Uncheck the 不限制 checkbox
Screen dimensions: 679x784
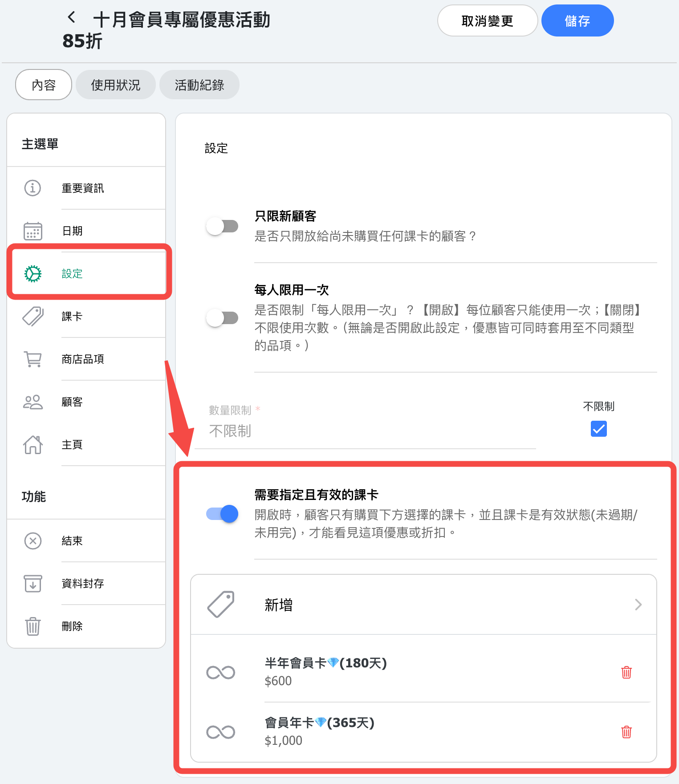tap(598, 429)
